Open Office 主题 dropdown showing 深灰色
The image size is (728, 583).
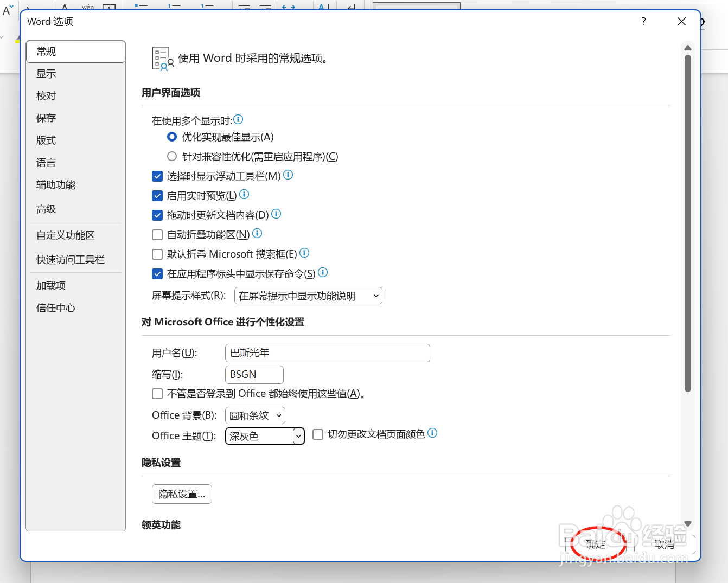pos(265,436)
